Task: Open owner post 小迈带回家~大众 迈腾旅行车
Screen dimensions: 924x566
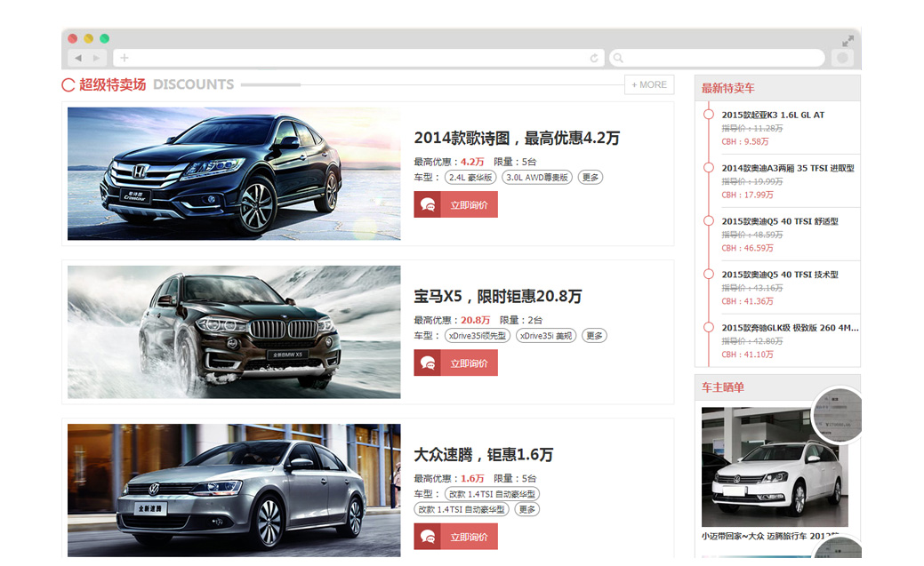Action: coord(770,536)
